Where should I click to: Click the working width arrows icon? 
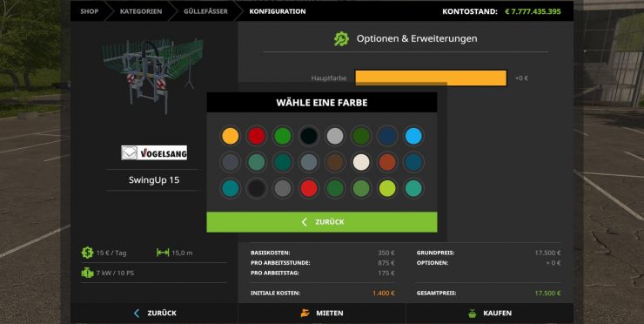coord(163,253)
